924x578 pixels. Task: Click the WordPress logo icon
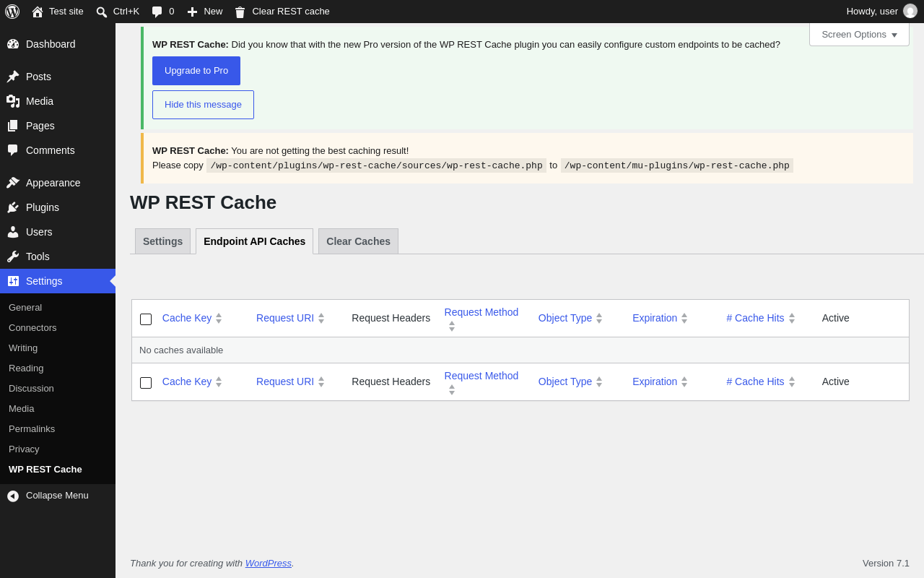pos(12,12)
